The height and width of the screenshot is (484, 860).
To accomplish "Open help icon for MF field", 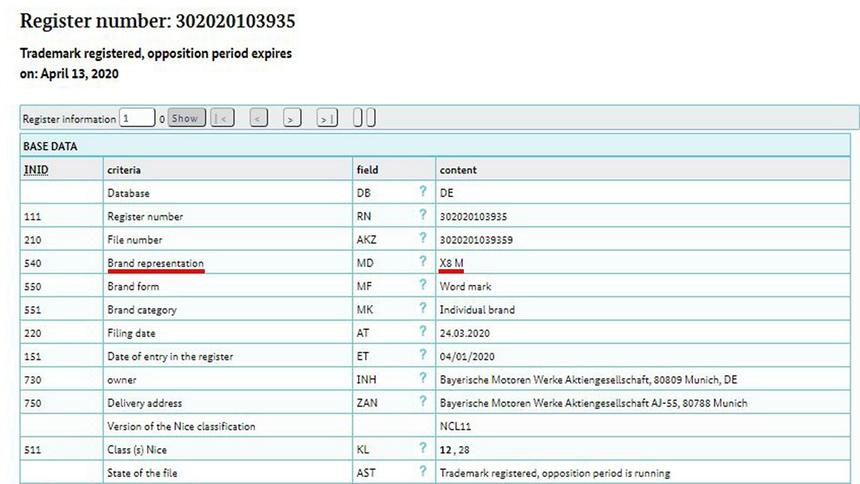I will click(x=422, y=284).
